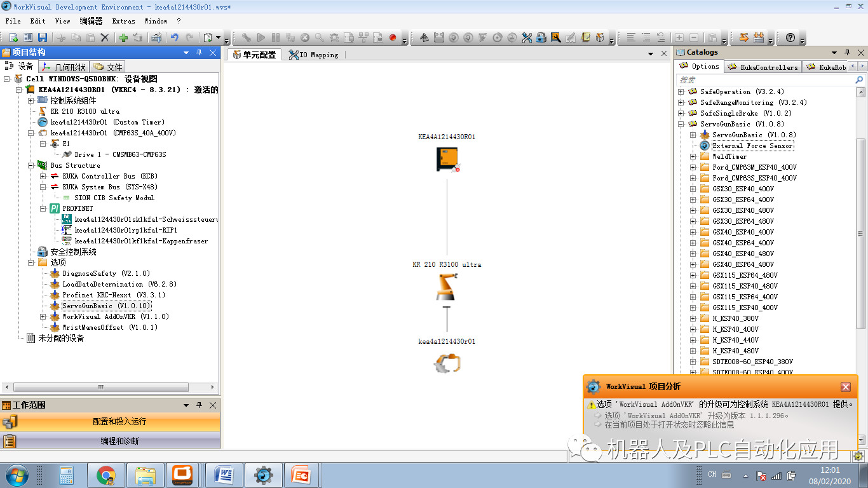Pin the Catalogs panel with pushpin
868x488 pixels.
pyautogui.click(x=848, y=53)
